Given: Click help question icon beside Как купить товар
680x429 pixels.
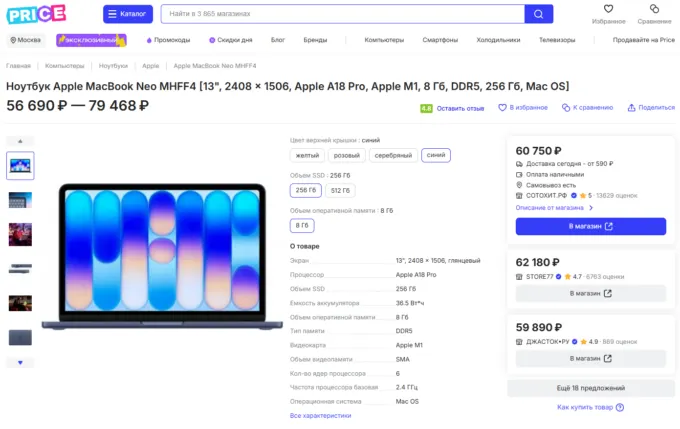Looking at the screenshot, I should [x=620, y=407].
